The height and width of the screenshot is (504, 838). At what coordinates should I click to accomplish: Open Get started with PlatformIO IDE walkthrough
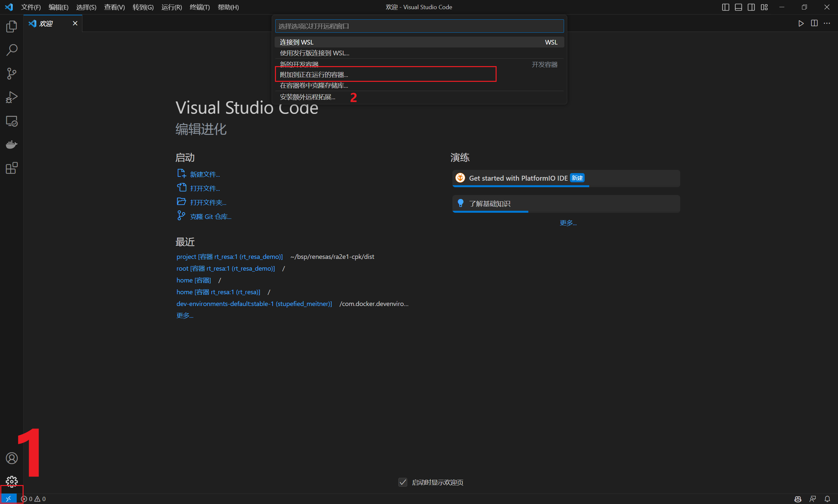tap(566, 178)
